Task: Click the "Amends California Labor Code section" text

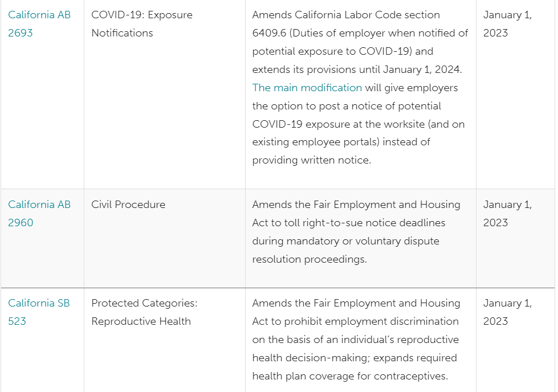Action: (346, 15)
